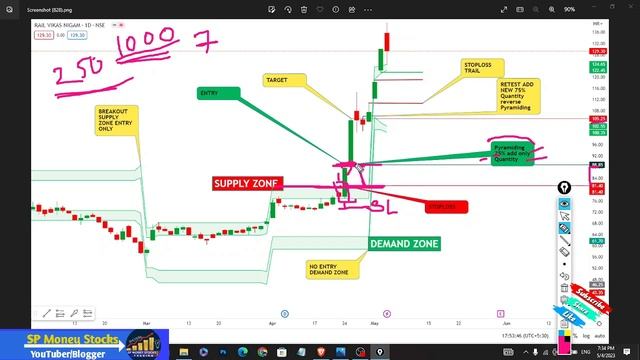Select the pen drawing tool in pen toolbar
Screen dimensions: 640x360
click(564, 240)
